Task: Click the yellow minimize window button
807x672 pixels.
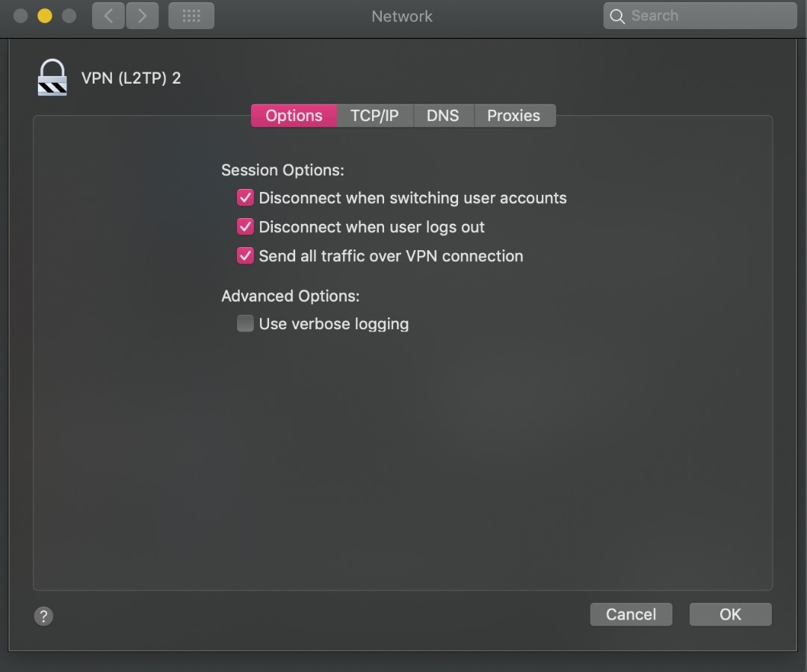Action: [x=45, y=16]
